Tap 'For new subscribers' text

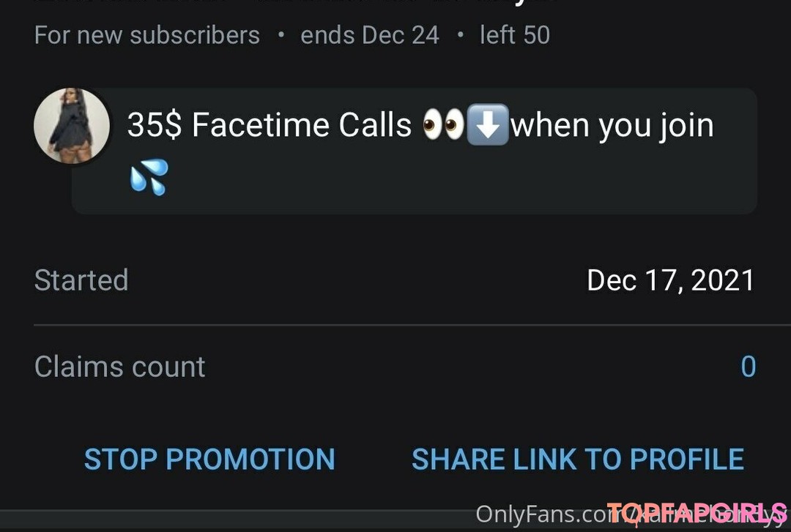point(146,35)
